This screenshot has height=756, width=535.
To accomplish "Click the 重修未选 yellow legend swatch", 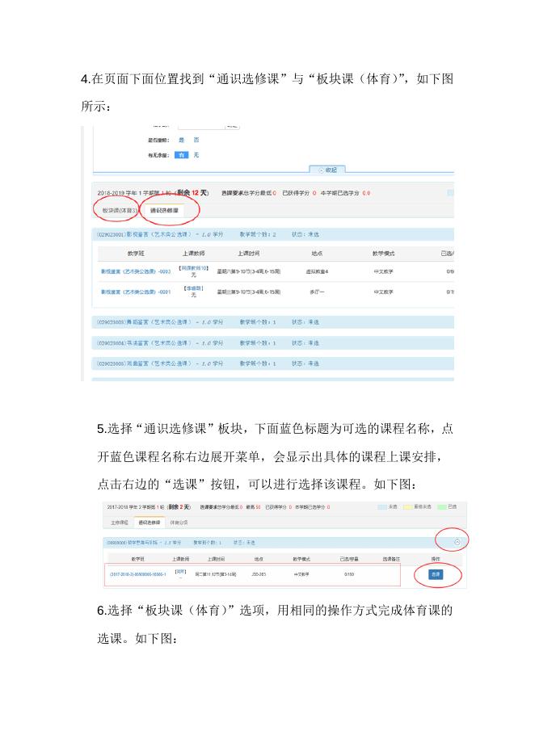I will pos(407,507).
